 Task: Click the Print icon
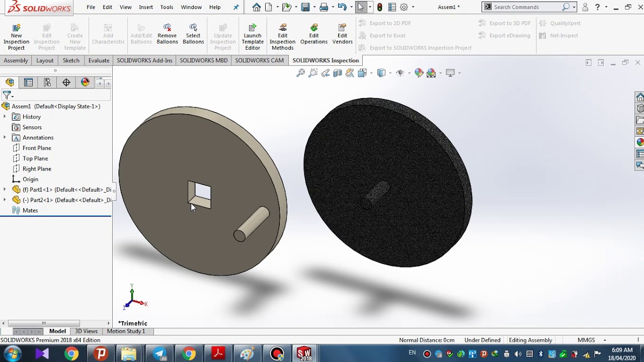pyautogui.click(x=324, y=7)
